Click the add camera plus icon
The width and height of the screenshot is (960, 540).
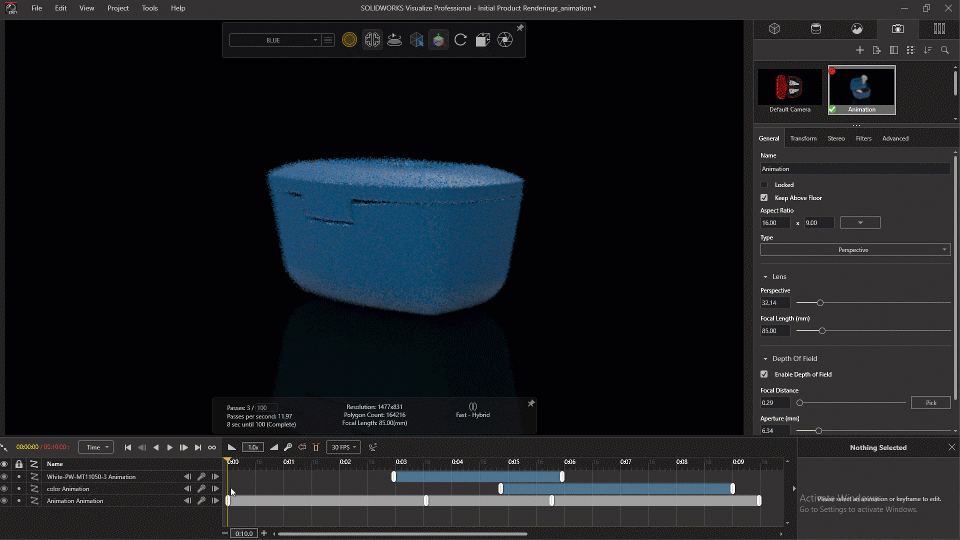(x=859, y=50)
